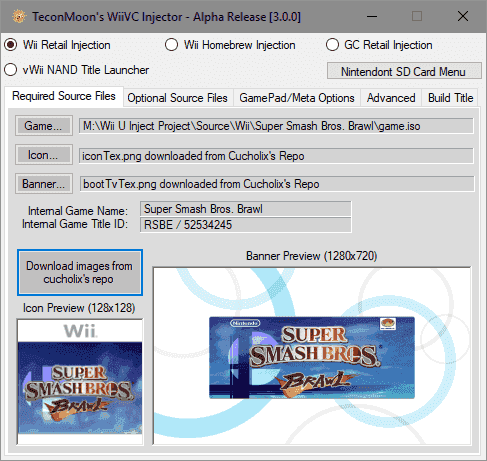Go to the Advanced tab

click(x=391, y=98)
